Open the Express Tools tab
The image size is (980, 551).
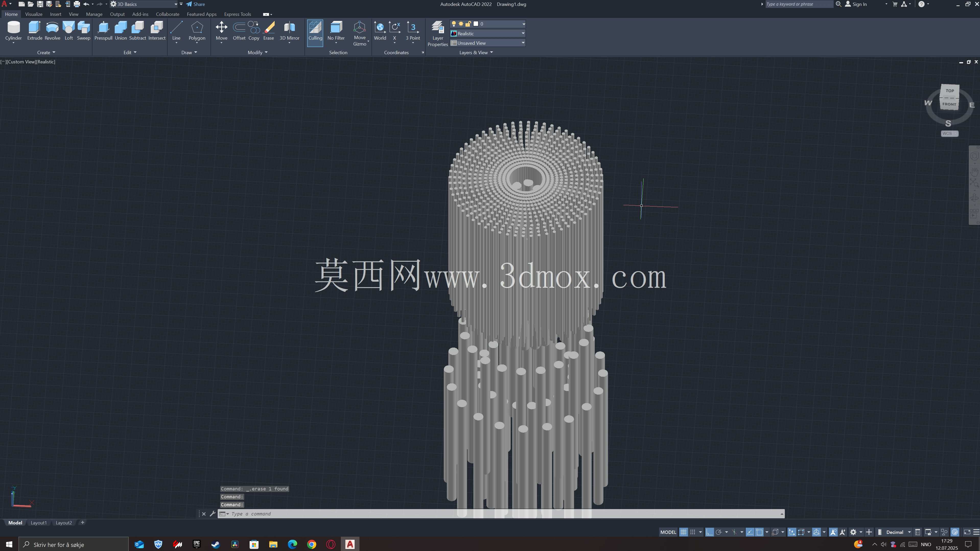click(x=237, y=14)
